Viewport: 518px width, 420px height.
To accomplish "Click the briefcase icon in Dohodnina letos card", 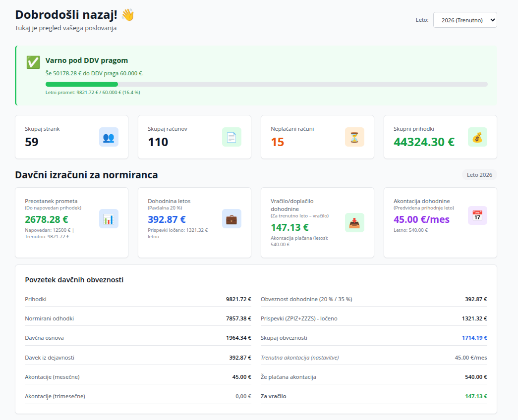I will 231,218.
